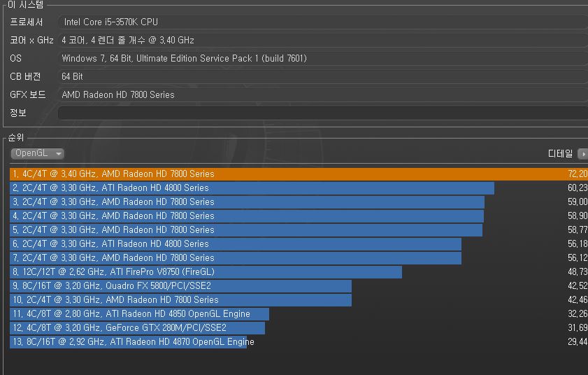The width and height of the screenshot is (588, 375).
Task: Click the score 42.52 value
Action: click(x=578, y=285)
